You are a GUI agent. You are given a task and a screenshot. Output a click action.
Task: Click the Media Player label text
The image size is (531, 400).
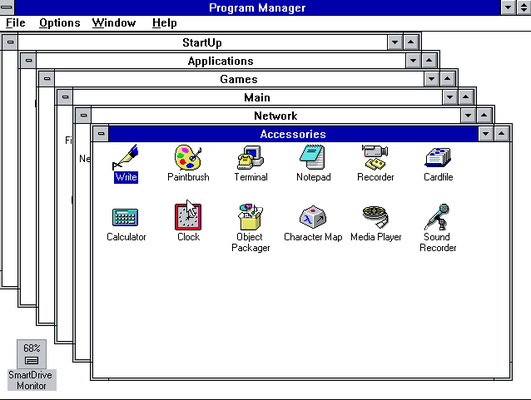pos(376,237)
